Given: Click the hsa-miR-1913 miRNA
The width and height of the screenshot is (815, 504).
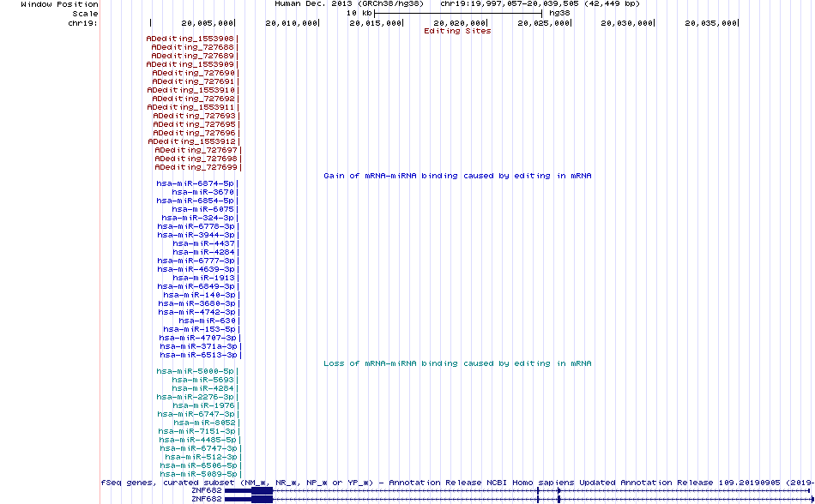Looking at the screenshot, I should point(204,278).
